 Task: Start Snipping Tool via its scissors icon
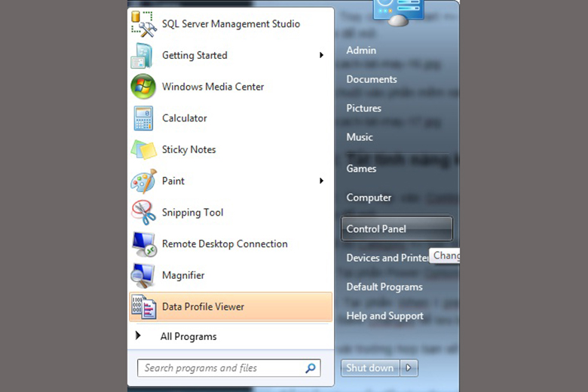pos(143,213)
